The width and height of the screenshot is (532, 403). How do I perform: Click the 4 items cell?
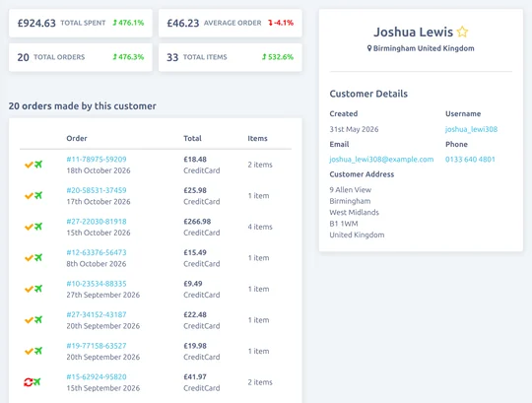[260, 227]
